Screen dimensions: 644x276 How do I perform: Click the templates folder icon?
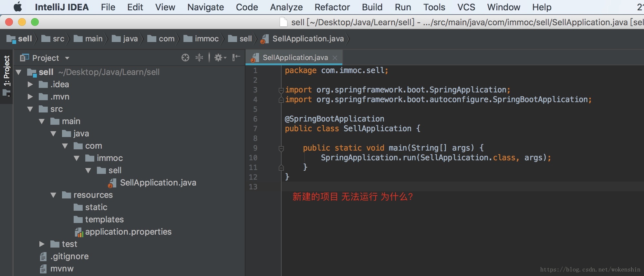[78, 219]
